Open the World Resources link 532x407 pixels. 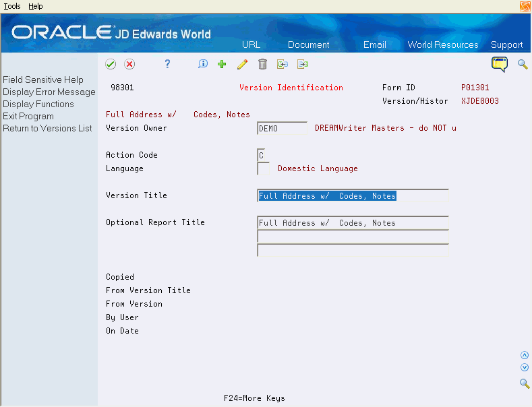click(x=443, y=44)
